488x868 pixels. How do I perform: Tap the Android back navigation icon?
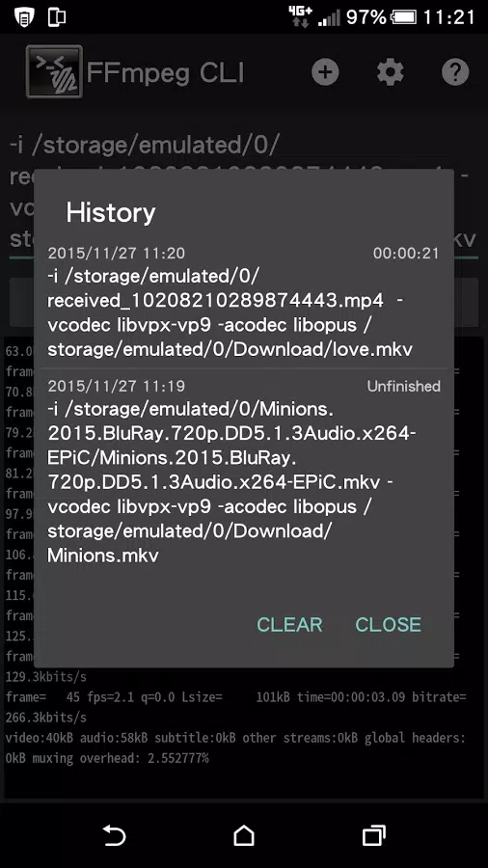(115, 835)
